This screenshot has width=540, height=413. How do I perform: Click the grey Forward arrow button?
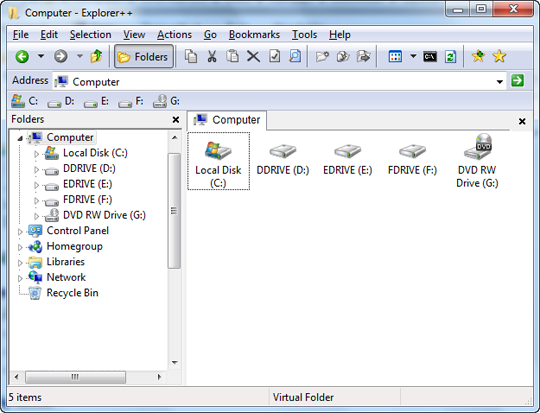click(61, 56)
